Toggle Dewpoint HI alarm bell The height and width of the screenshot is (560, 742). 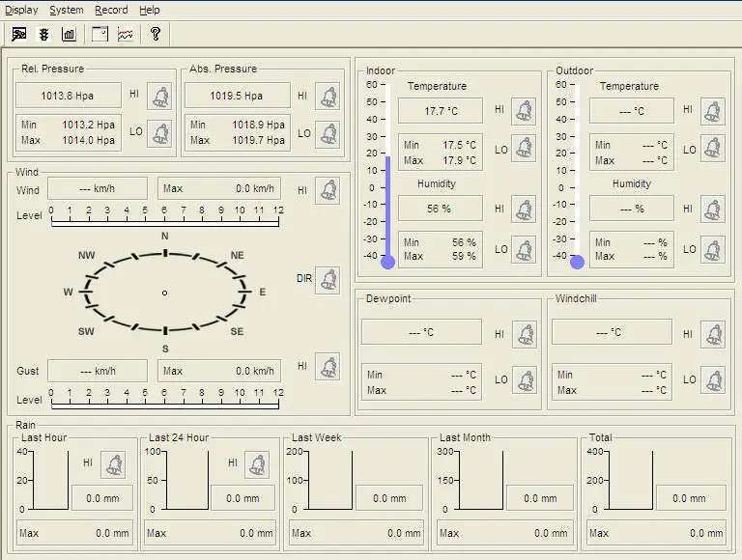click(525, 334)
